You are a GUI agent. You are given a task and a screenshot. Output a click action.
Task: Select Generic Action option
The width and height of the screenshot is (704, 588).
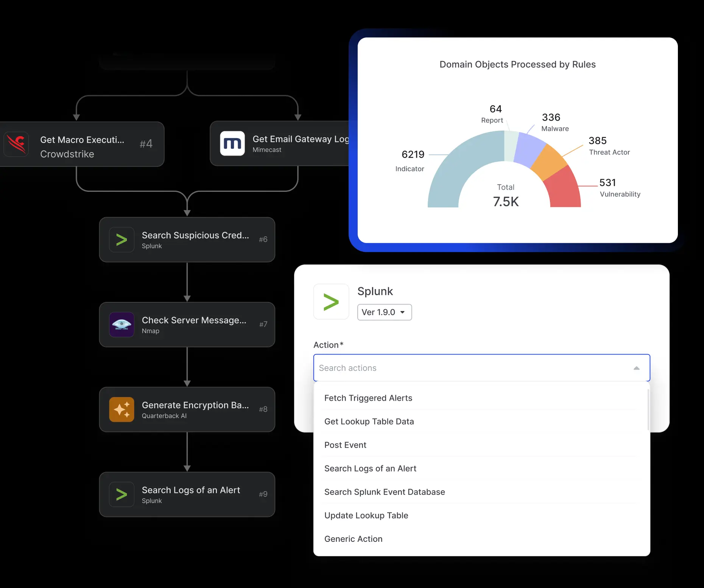(x=353, y=539)
